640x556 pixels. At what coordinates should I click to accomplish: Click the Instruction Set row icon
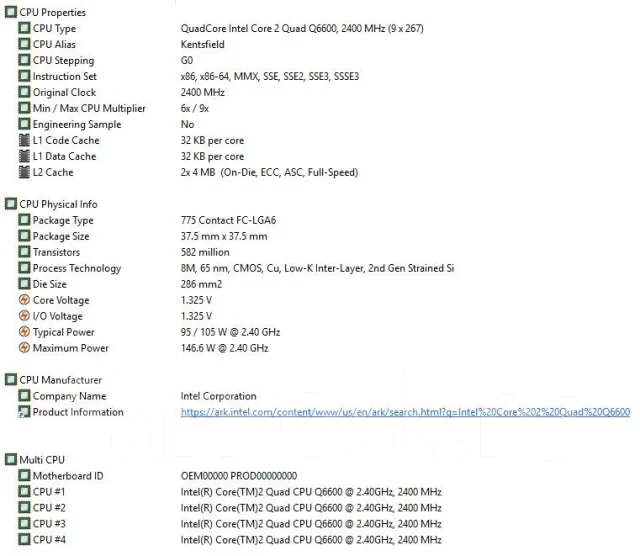pyautogui.click(x=24, y=76)
